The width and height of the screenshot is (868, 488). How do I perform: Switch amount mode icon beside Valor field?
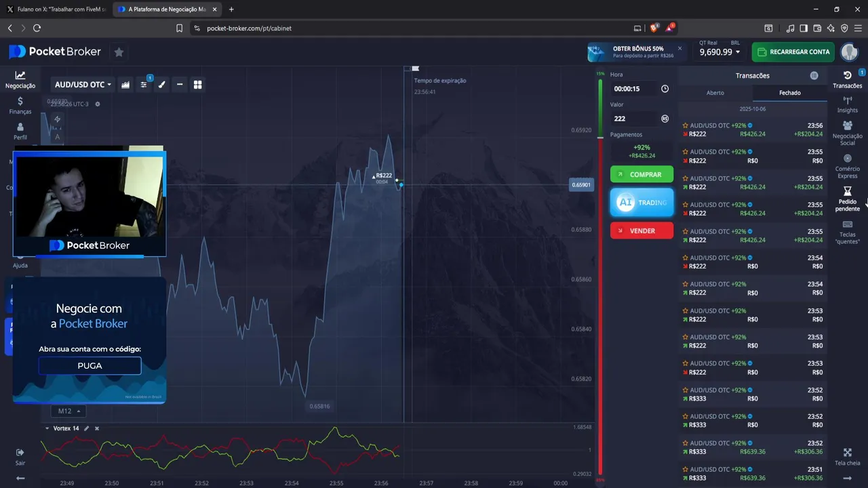665,119
